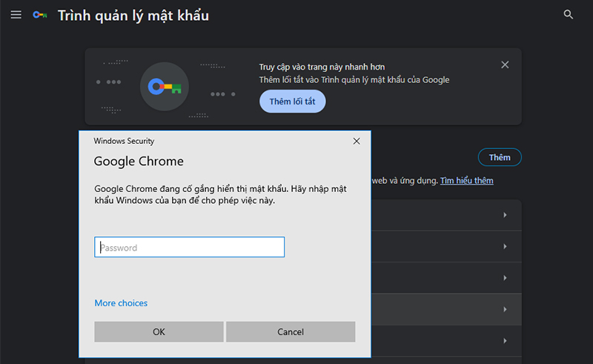Focus the Password input field
Screen dimensions: 593x364
(x=190, y=247)
